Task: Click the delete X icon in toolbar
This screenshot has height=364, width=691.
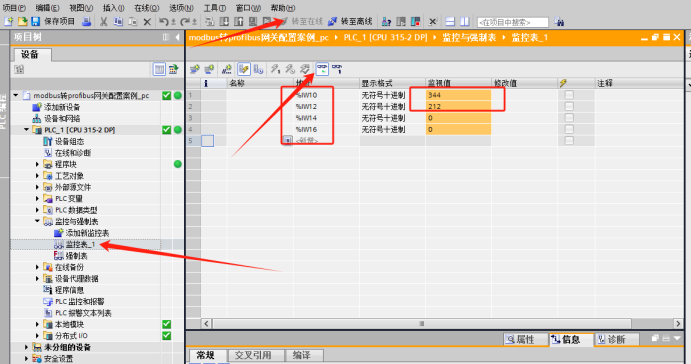Action: pos(147,22)
